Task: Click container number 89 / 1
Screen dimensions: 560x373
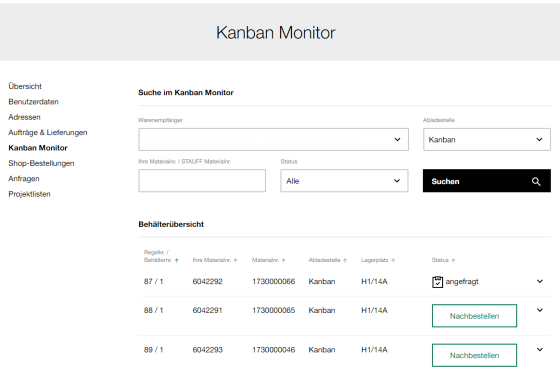Action: coord(154,349)
